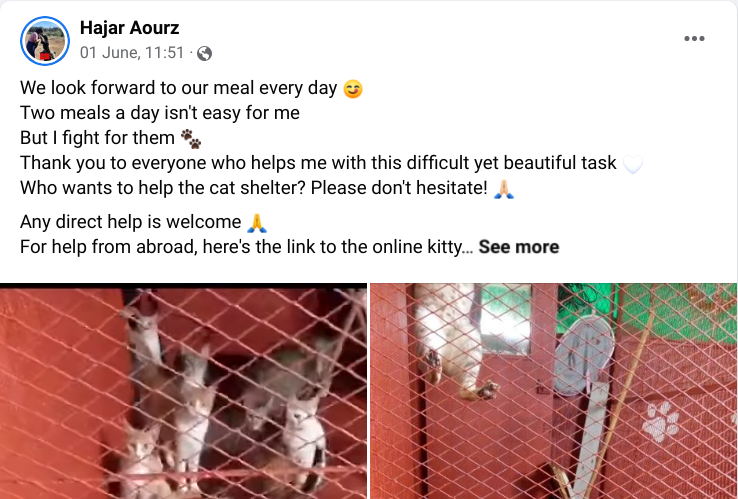Click the white heart emoji

pos(633,164)
